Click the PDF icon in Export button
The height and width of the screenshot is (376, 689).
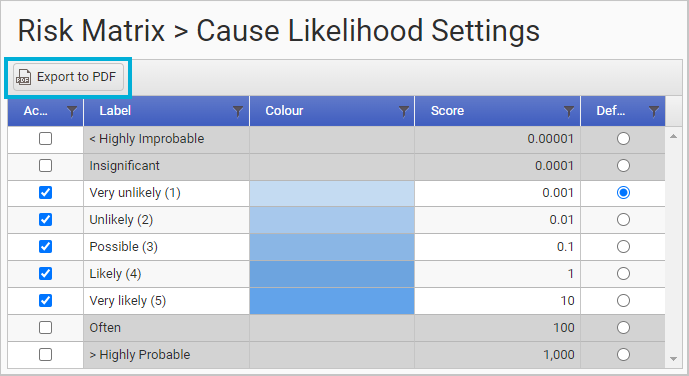click(x=23, y=77)
